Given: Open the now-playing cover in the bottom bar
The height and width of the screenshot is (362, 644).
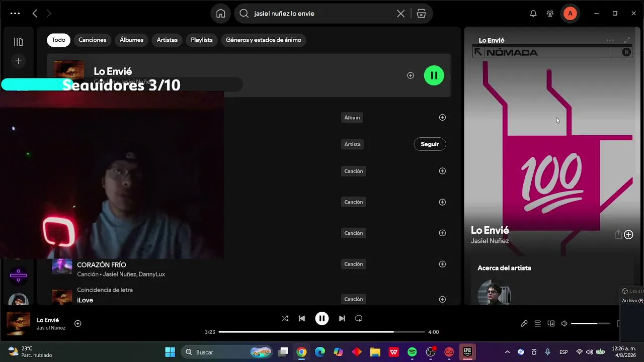Looking at the screenshot, I should click(18, 323).
